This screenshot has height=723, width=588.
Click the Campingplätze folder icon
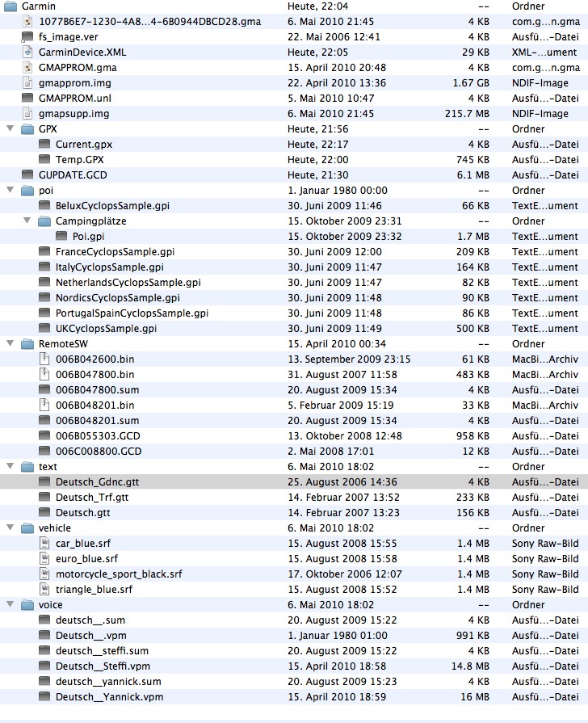click(x=44, y=221)
